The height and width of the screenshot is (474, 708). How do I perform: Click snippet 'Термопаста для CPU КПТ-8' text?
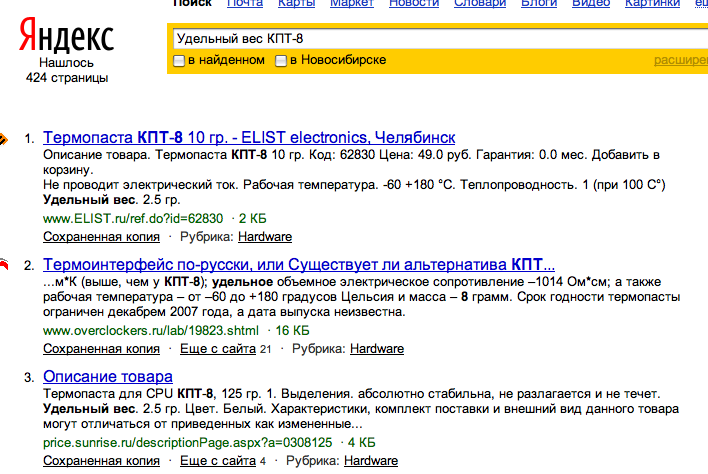coord(128,394)
